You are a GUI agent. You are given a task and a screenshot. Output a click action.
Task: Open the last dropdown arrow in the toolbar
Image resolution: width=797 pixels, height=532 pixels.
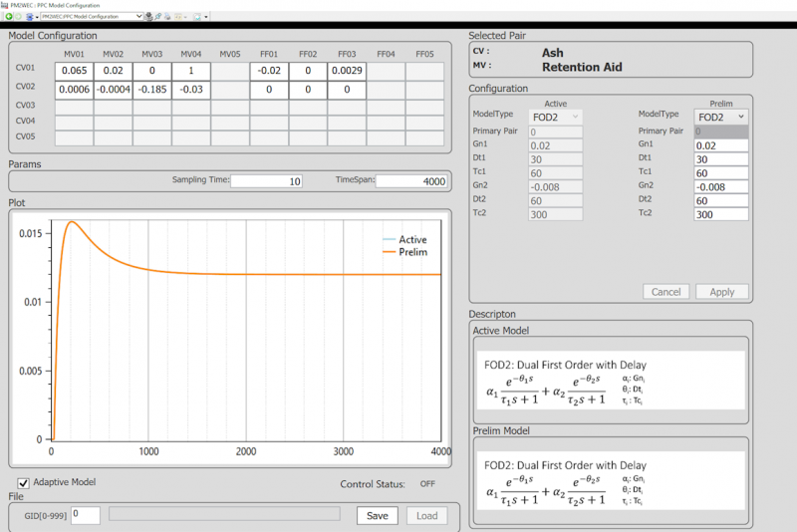[206, 17]
